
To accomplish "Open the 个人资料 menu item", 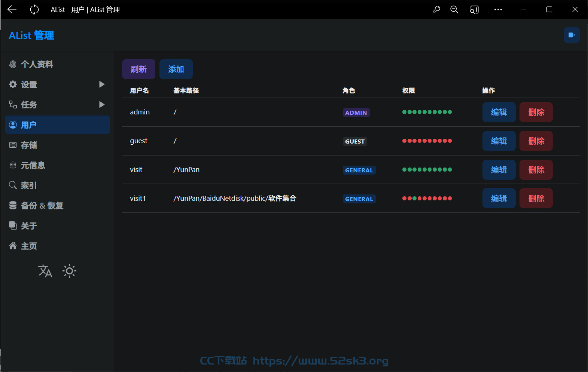I will point(57,64).
